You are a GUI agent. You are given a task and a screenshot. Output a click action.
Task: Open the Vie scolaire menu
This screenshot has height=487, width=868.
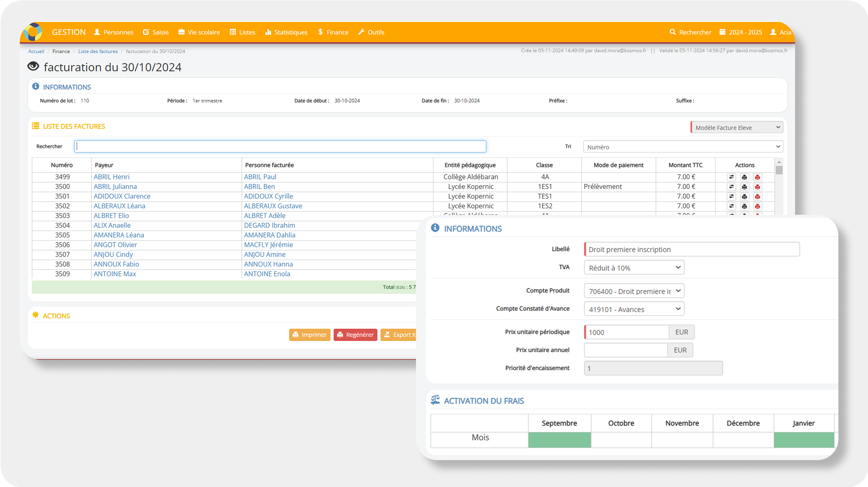click(199, 32)
